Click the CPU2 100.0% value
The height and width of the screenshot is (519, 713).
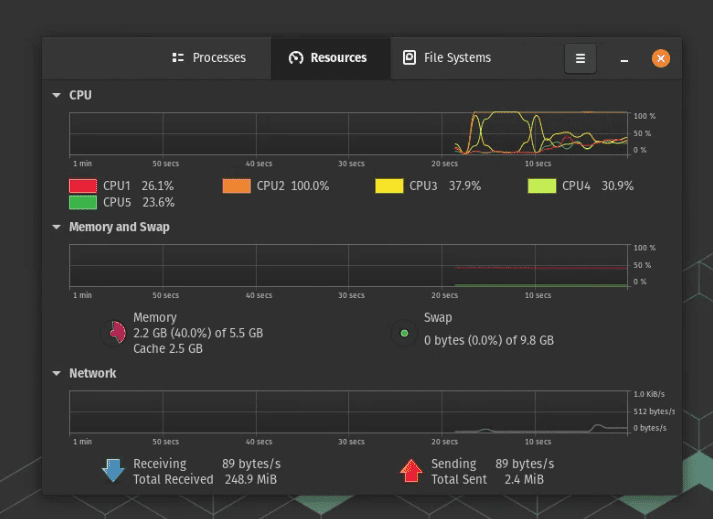tap(310, 186)
